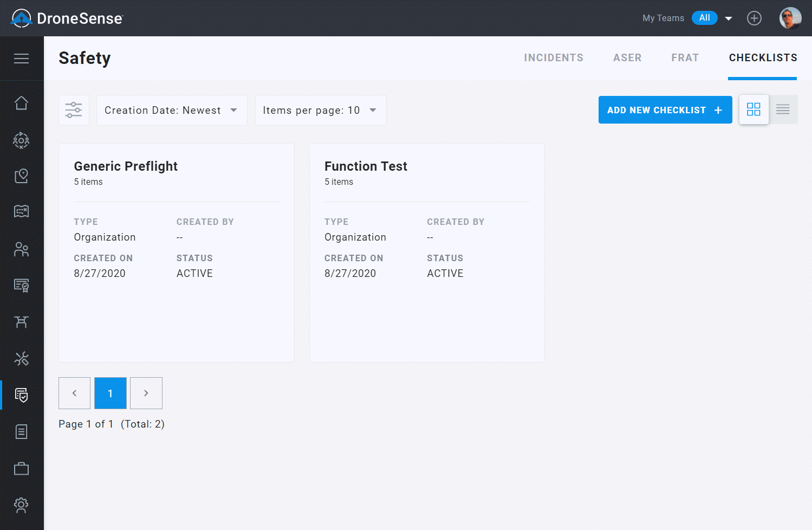The image size is (812, 530).
Task: Open the Creation Date: Newest sort dropdown
Action: pyautogui.click(x=172, y=110)
